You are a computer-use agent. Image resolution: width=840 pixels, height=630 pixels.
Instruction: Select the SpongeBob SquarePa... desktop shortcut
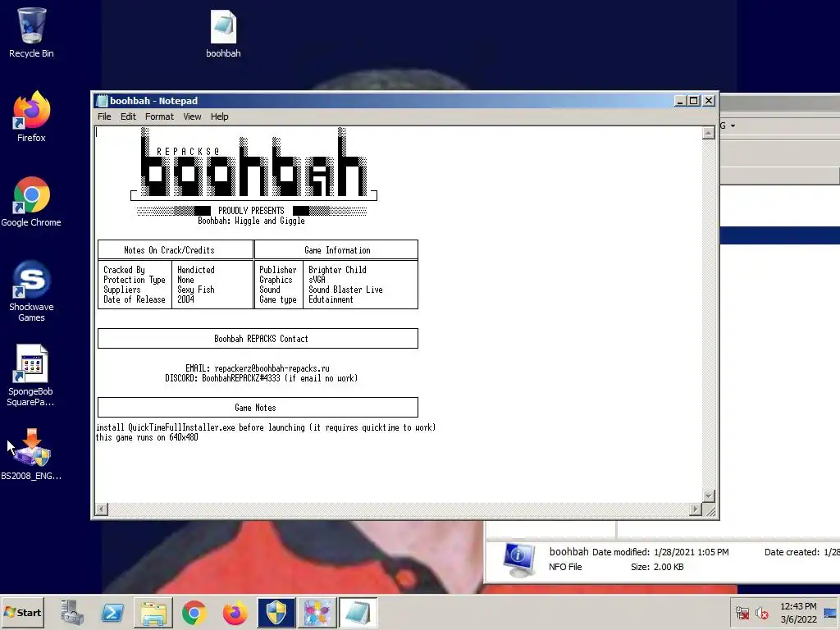[x=31, y=376]
